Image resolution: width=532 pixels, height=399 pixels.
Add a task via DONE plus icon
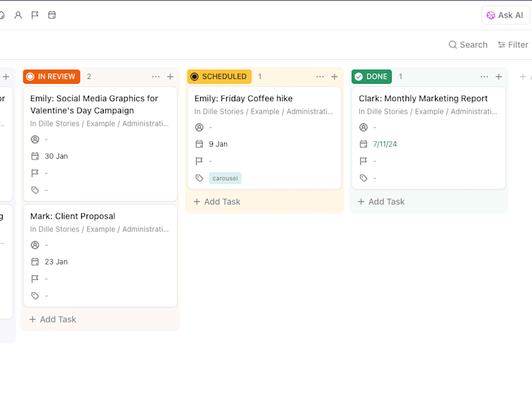(x=499, y=76)
